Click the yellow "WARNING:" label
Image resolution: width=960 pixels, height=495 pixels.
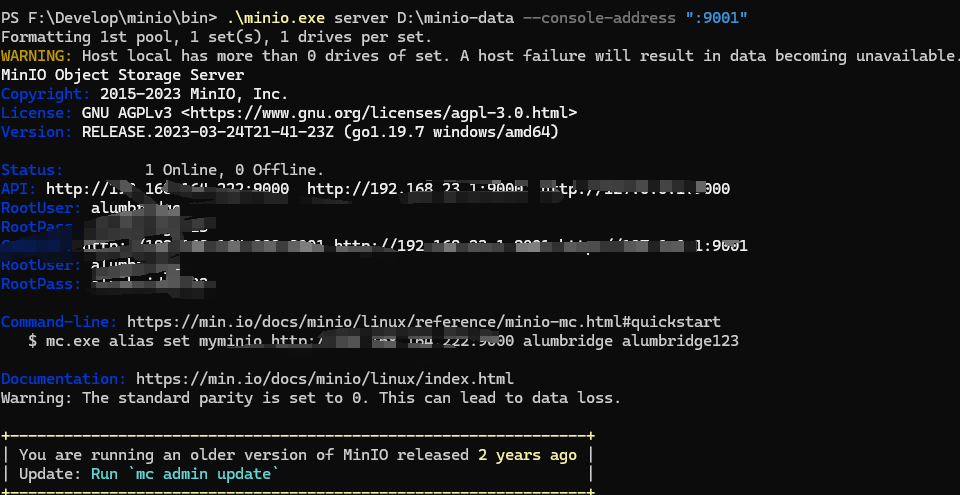pyautogui.click(x=37, y=56)
